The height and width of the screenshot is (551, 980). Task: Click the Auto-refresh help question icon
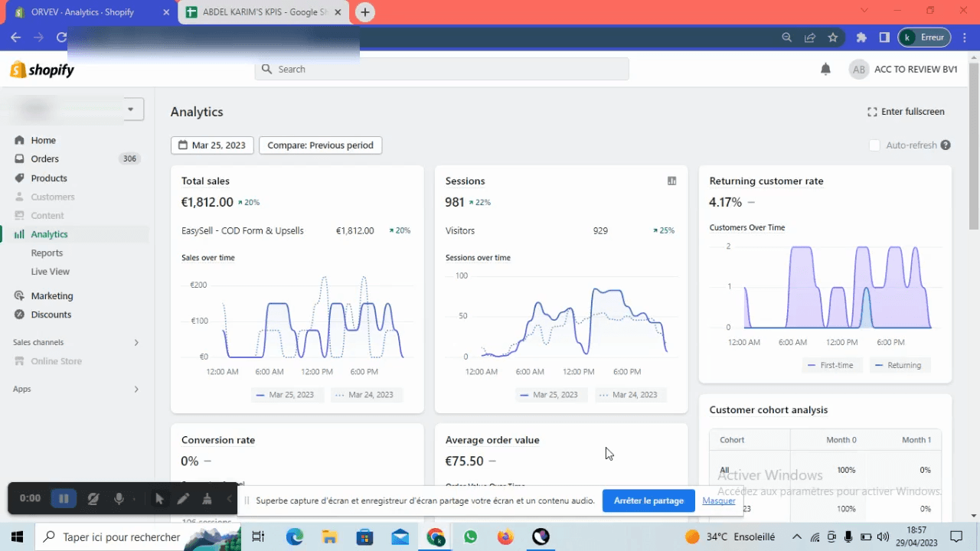coord(946,145)
